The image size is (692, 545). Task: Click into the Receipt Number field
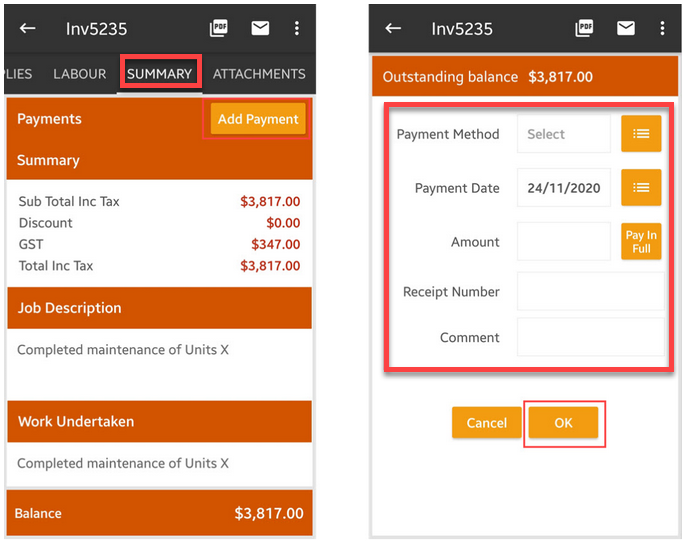coord(589,292)
